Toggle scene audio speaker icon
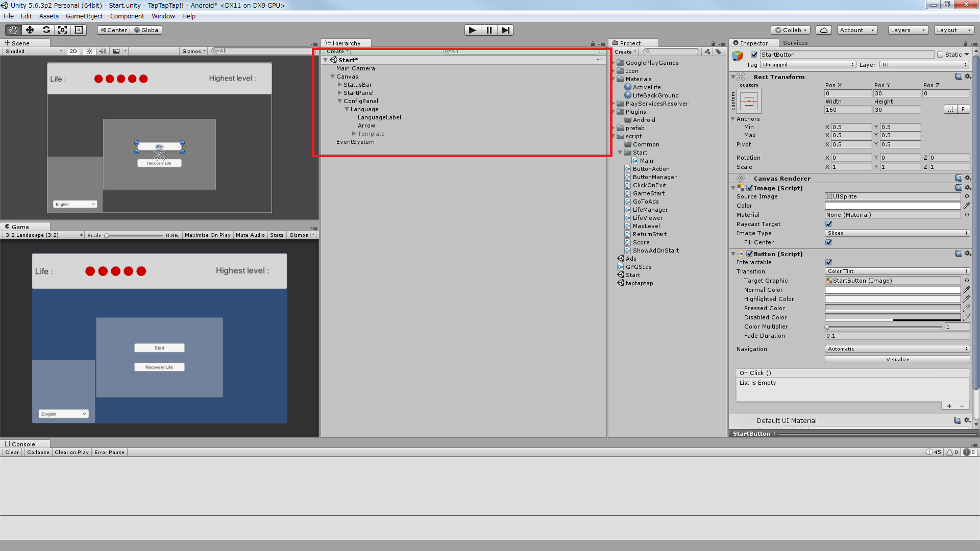 tap(103, 51)
